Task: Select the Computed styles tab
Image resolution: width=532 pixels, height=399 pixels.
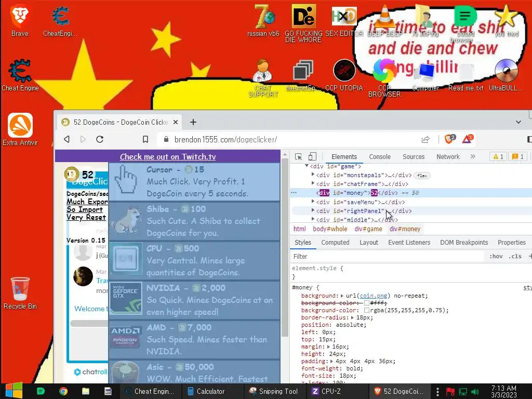Action: (335, 243)
